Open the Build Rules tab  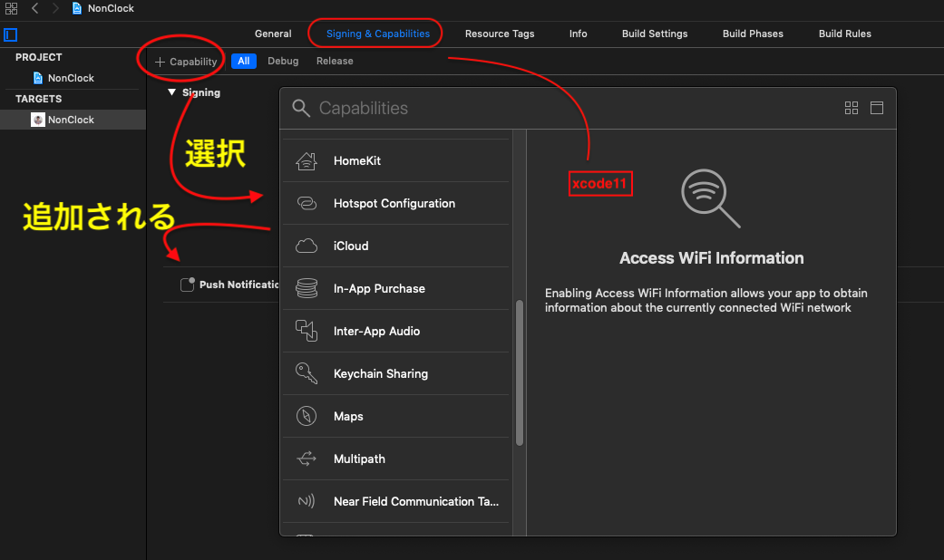point(844,34)
